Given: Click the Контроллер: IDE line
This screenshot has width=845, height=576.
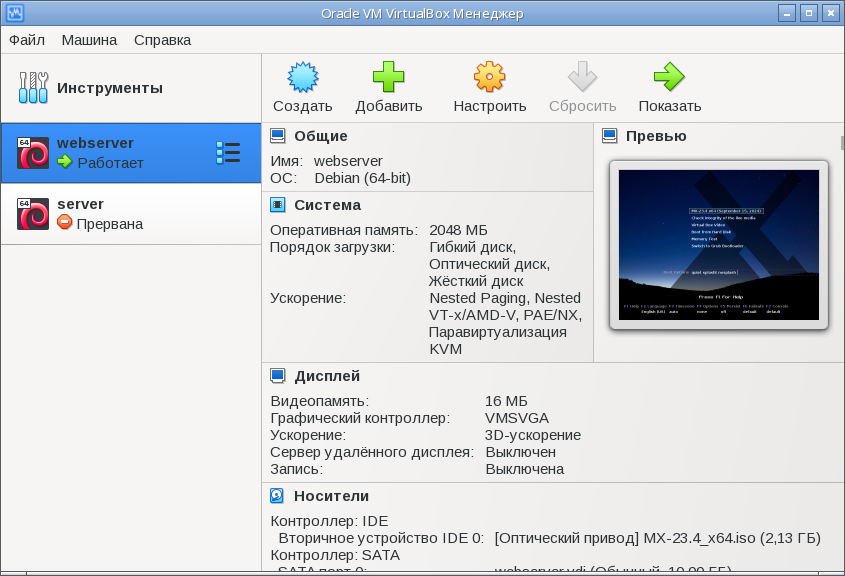Looking at the screenshot, I should click(329, 521).
